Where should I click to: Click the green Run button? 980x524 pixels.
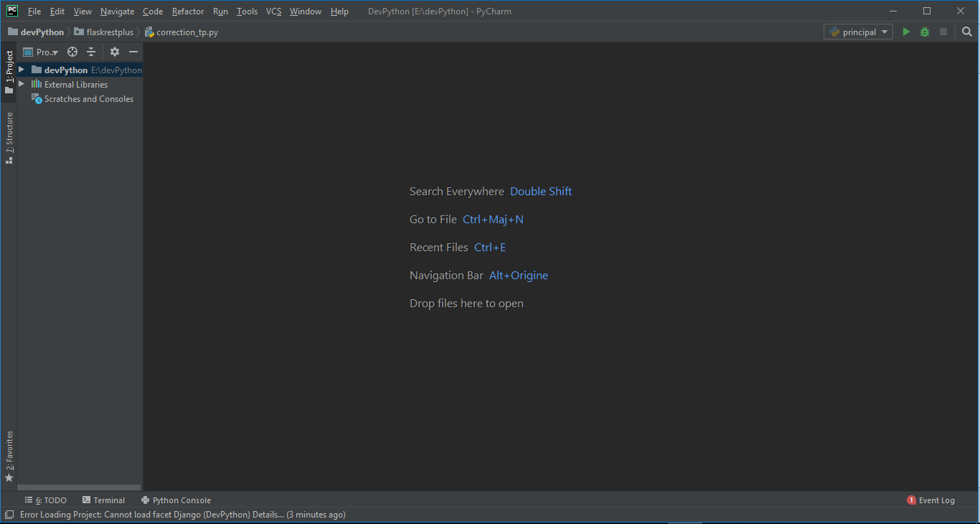point(906,32)
